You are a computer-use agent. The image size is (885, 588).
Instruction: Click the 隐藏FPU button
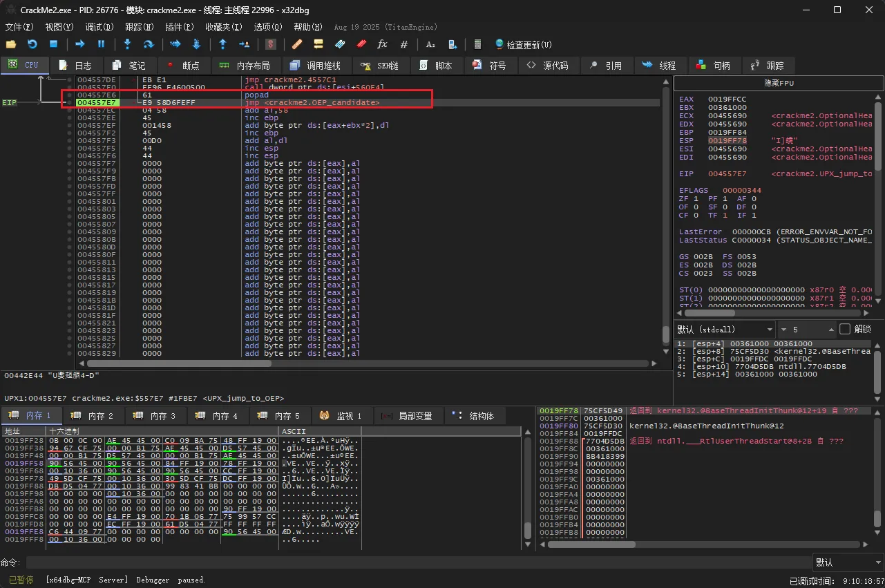click(779, 83)
